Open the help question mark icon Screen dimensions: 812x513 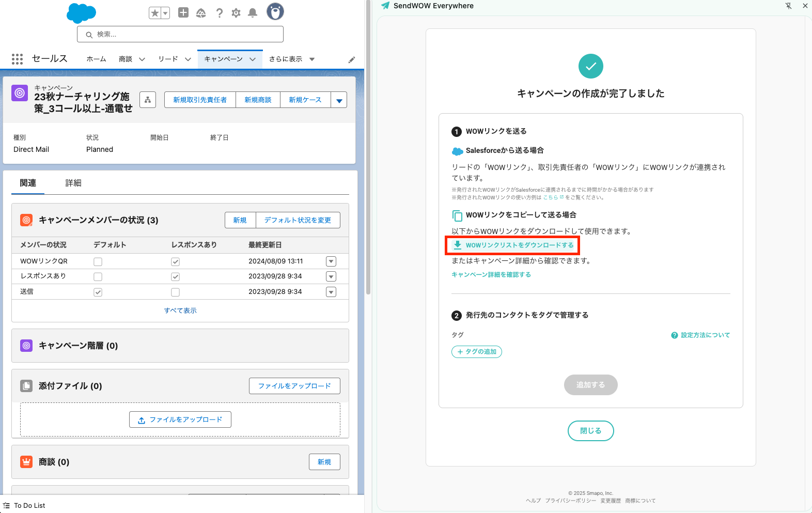tap(220, 13)
